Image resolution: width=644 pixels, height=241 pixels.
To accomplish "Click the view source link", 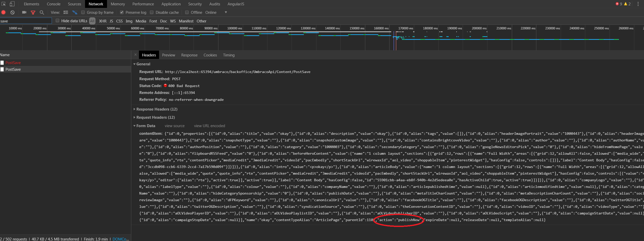I will coord(174,126).
